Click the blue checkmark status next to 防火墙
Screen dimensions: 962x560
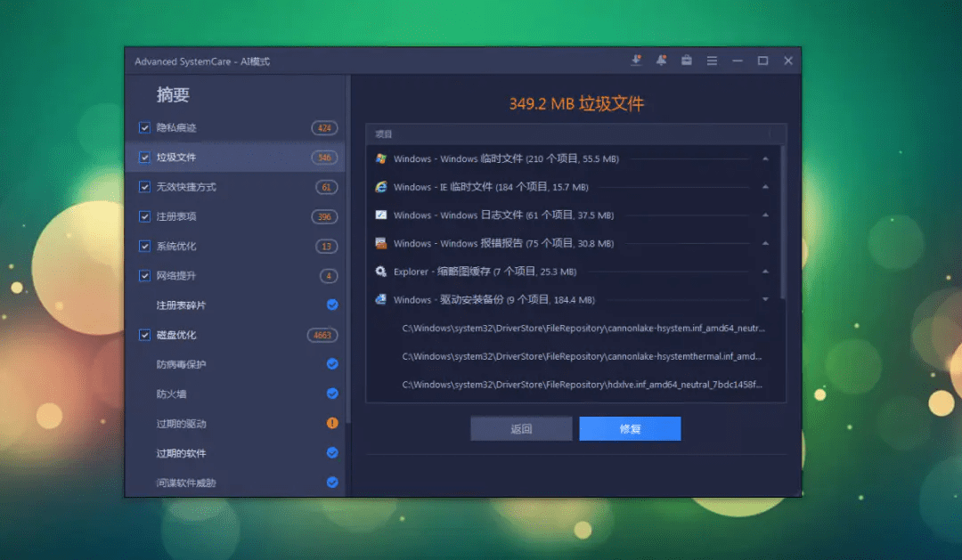[332, 394]
